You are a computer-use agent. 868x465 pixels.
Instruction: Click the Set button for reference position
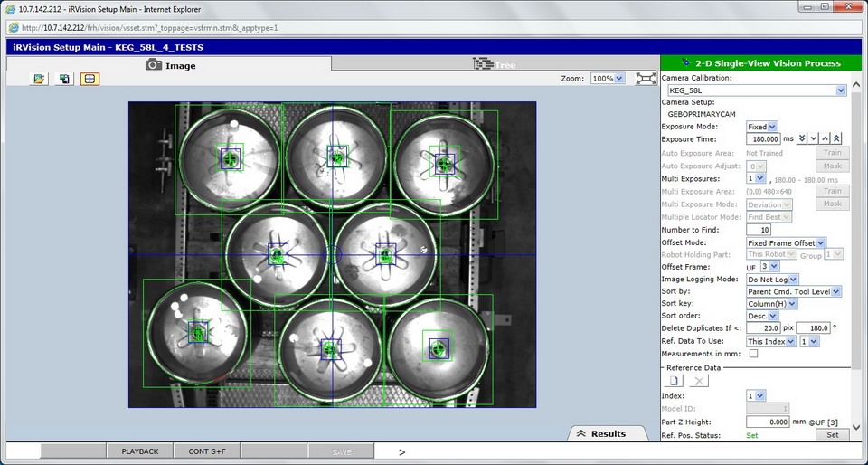pos(832,435)
